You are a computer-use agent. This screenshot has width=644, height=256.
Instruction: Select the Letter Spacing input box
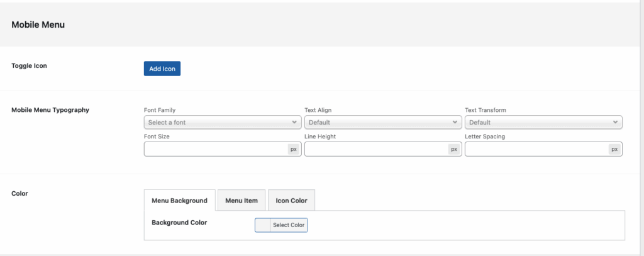click(x=536, y=149)
